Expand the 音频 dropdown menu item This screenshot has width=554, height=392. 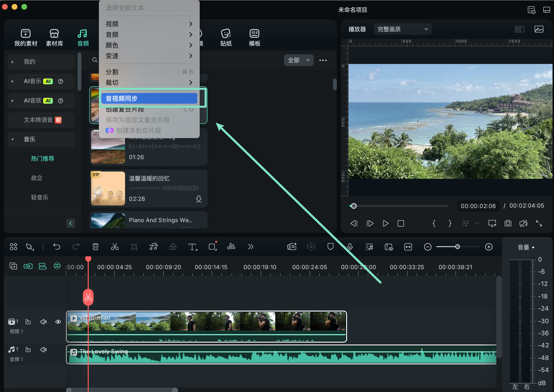tap(149, 35)
